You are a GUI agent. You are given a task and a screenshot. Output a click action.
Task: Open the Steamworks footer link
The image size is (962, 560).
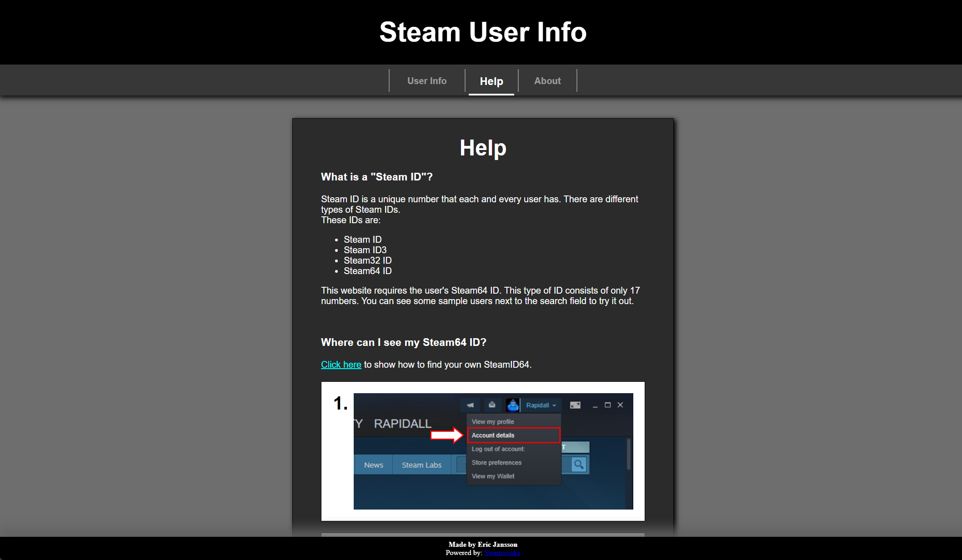[x=502, y=553]
